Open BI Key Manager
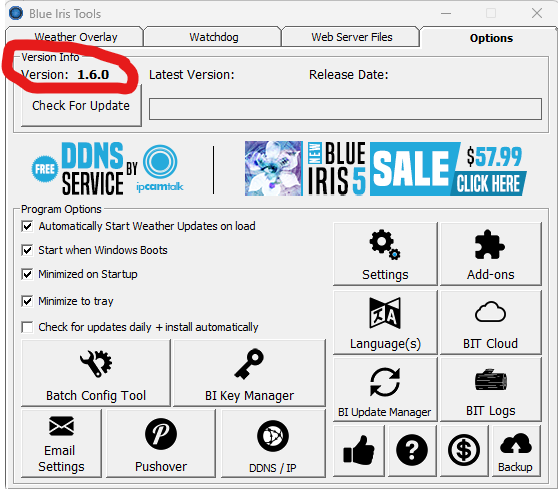This screenshot has width=558, height=489. (249, 373)
